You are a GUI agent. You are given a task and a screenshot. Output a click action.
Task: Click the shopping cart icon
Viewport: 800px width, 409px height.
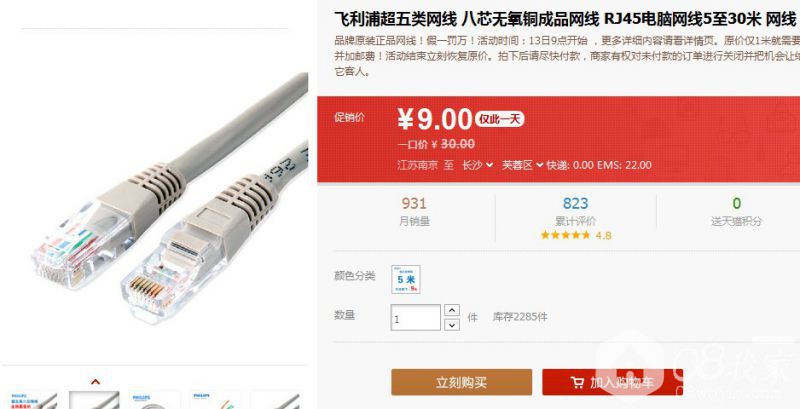(577, 382)
